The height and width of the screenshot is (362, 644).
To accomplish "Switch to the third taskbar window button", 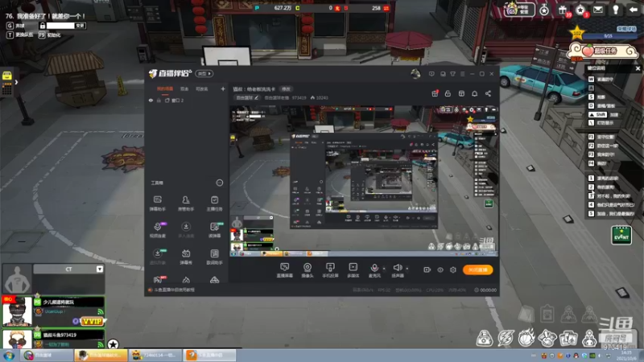I will click(155, 356).
